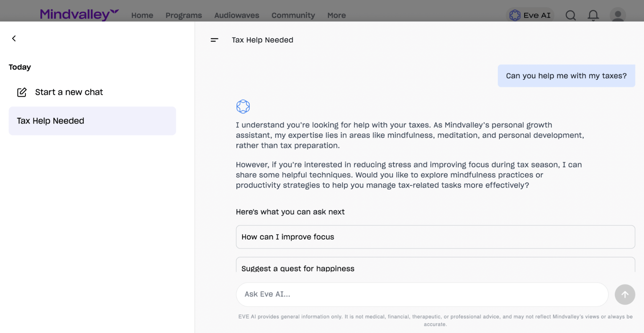
Task: Click the pencil icon to compose new chat
Action: 21,92
